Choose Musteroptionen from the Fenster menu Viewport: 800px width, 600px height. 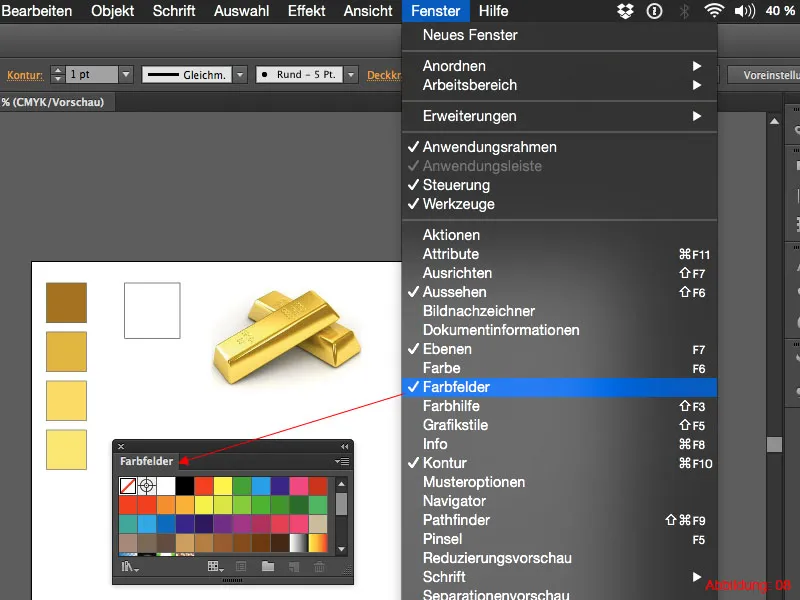559,482
